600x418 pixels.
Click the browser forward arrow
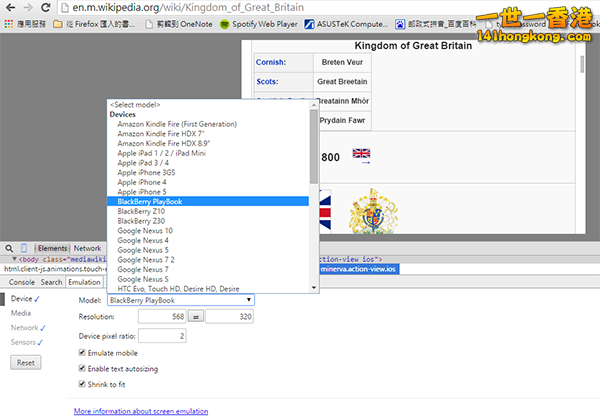(28, 7)
